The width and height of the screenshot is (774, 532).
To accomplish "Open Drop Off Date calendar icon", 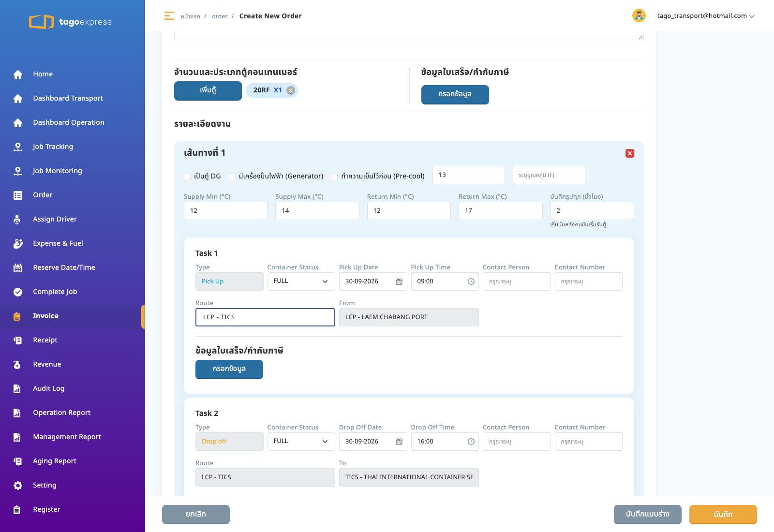I will 399,442.
